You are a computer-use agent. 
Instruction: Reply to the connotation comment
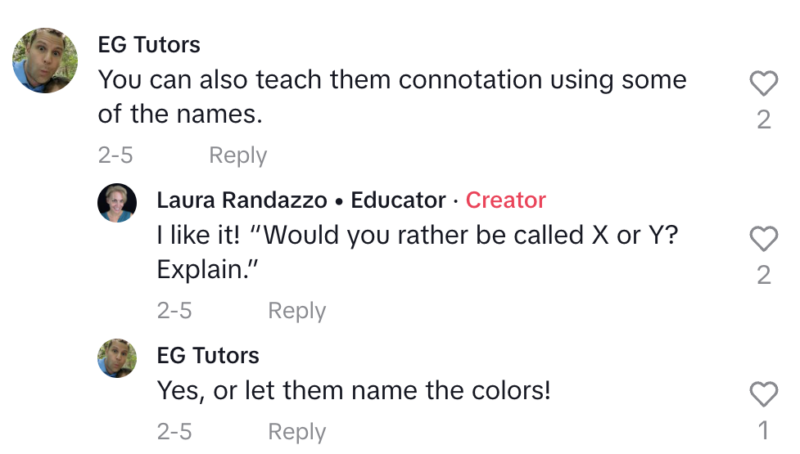[x=237, y=156]
